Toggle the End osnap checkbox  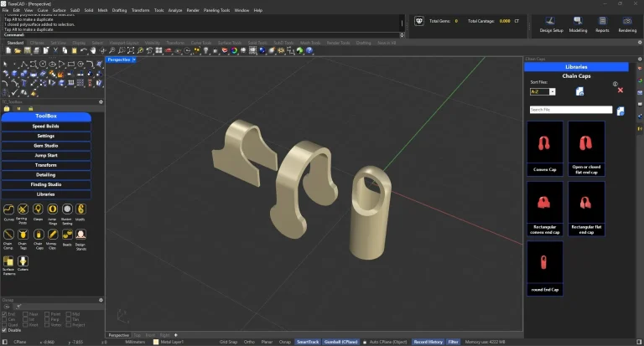(x=4, y=313)
